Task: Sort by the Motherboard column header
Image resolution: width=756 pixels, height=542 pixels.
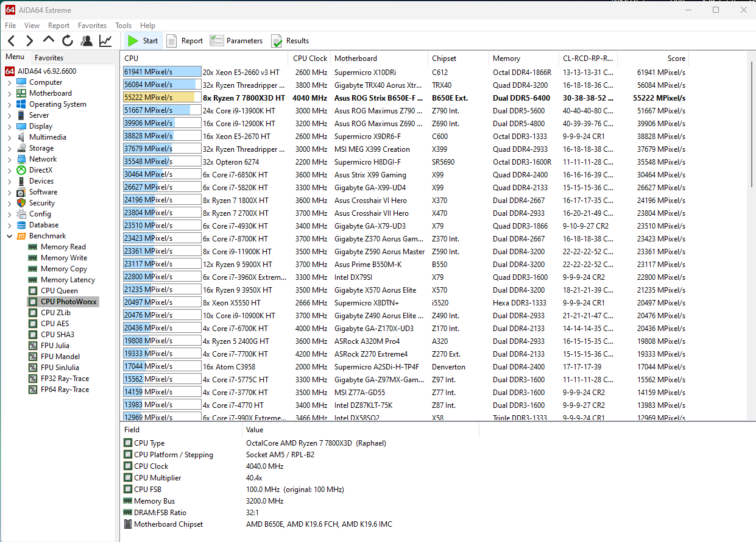Action: (380, 59)
